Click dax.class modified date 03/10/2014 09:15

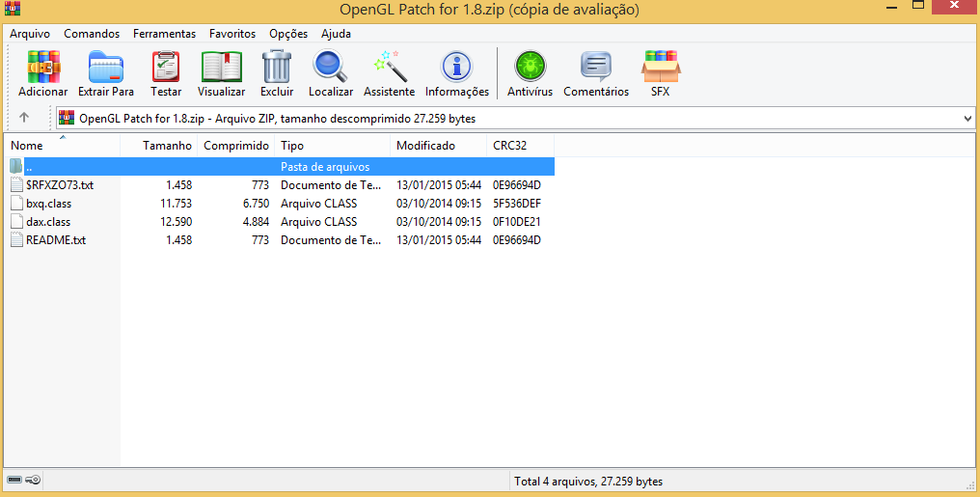[x=439, y=221]
